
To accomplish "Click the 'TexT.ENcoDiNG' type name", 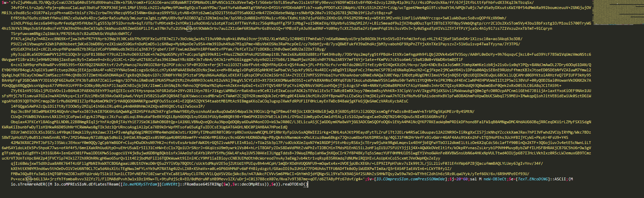I will 533,179.
